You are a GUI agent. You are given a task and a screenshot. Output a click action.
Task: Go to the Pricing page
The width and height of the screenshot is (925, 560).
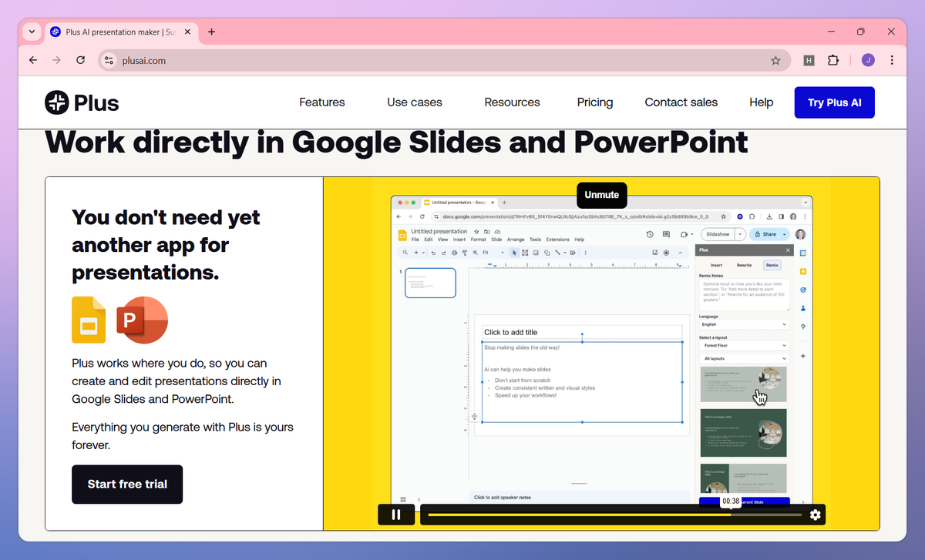[594, 102]
